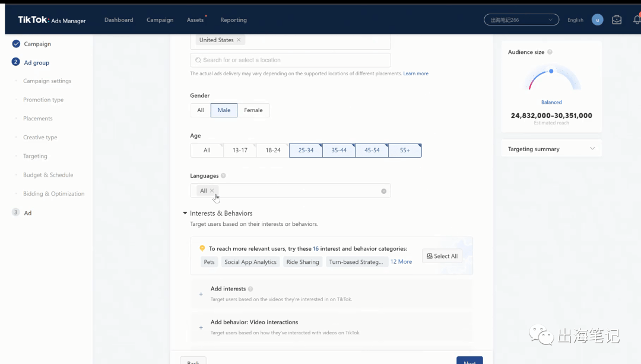Select gender Male

click(x=224, y=110)
